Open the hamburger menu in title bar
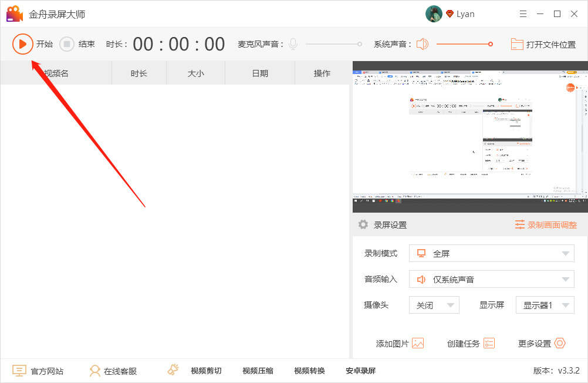588x383 pixels. [x=523, y=14]
